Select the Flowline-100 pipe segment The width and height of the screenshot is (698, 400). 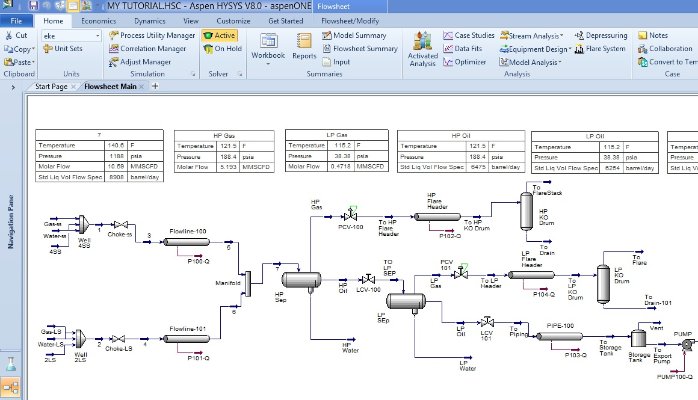click(x=187, y=242)
